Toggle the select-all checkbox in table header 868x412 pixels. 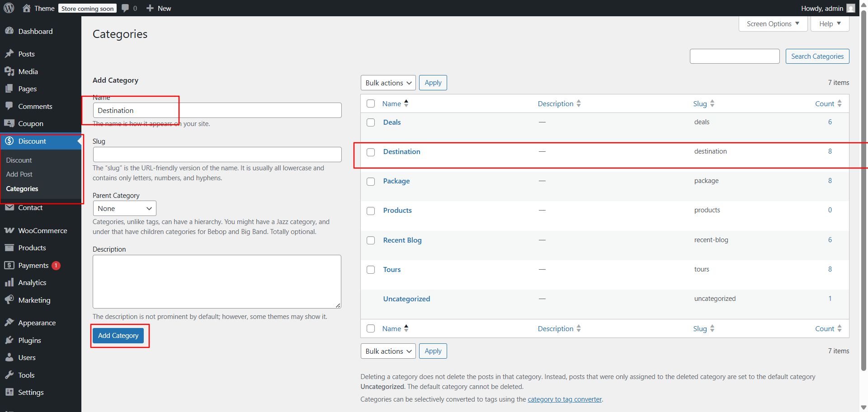pyautogui.click(x=371, y=103)
